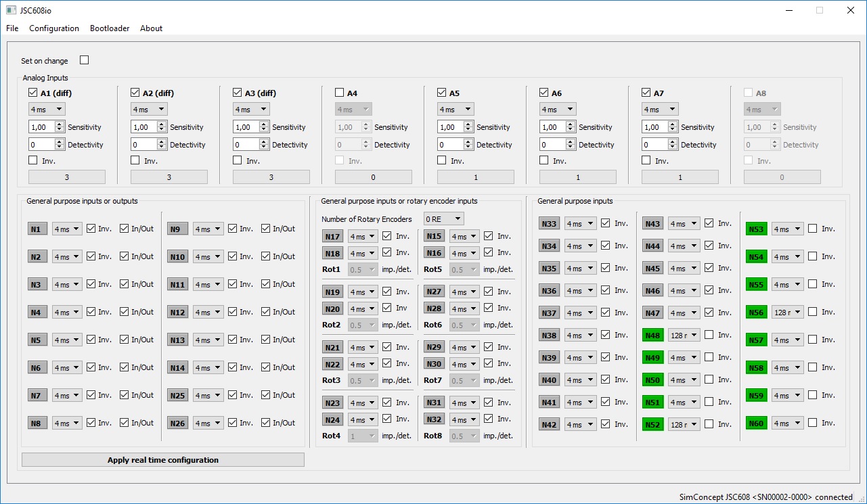Open the Configuration menu
Viewport: 867px width, 504px height.
pos(54,28)
